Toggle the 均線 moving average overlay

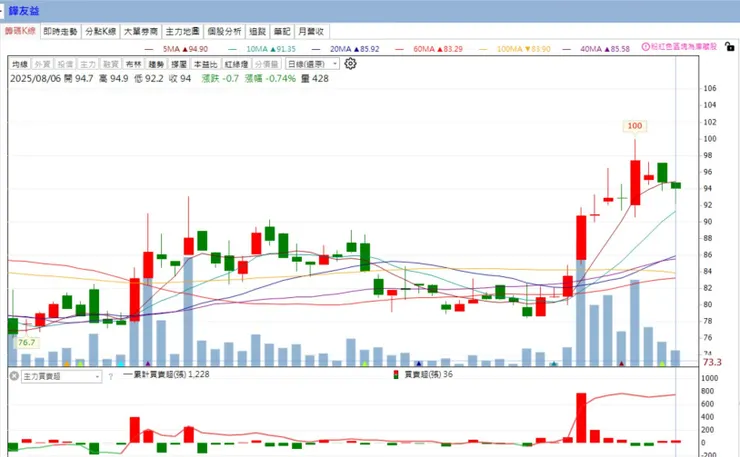point(20,64)
